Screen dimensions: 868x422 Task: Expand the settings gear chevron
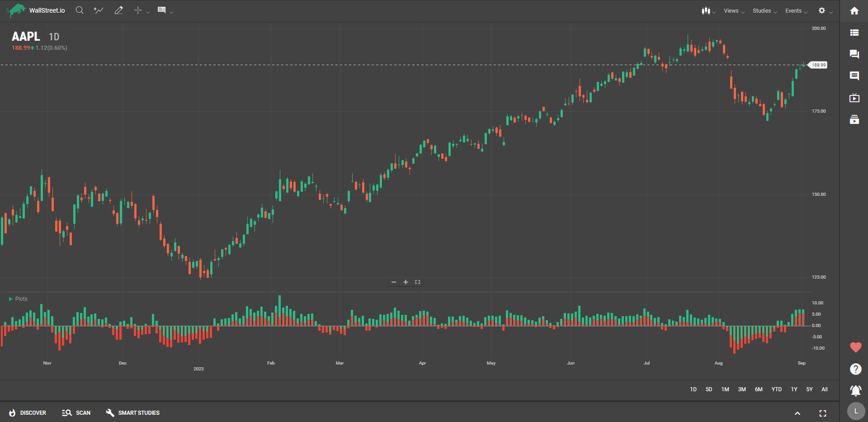(x=831, y=12)
